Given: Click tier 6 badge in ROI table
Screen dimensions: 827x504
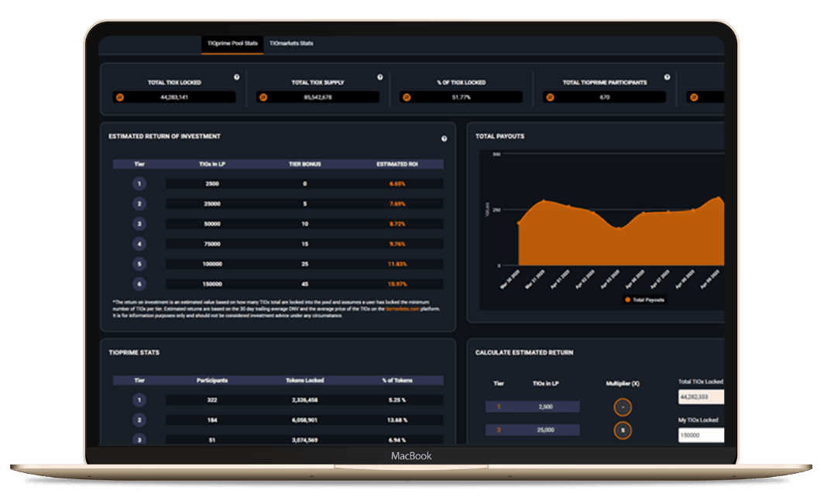Looking at the screenshot, I should (139, 284).
